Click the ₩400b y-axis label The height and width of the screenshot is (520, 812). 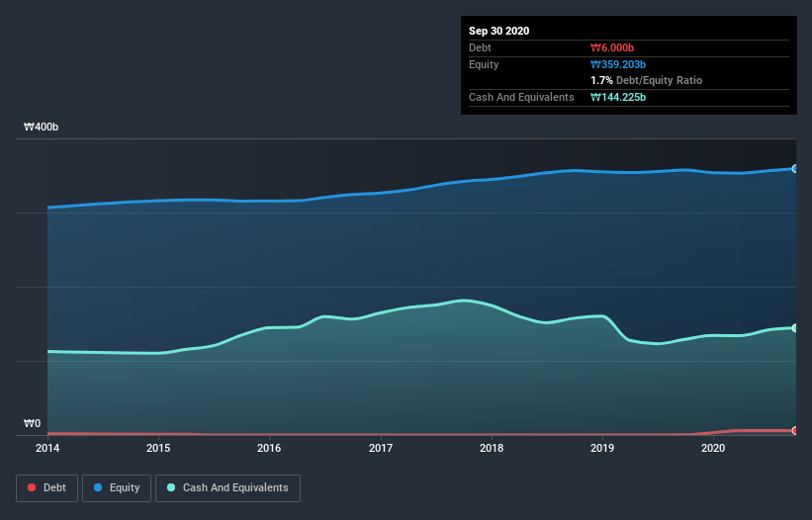41,127
